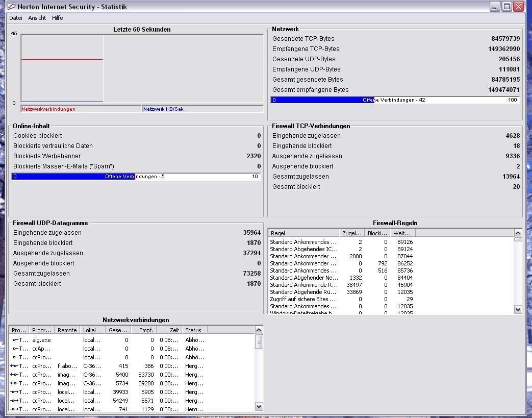Select the alg.exe program name

tap(41, 340)
